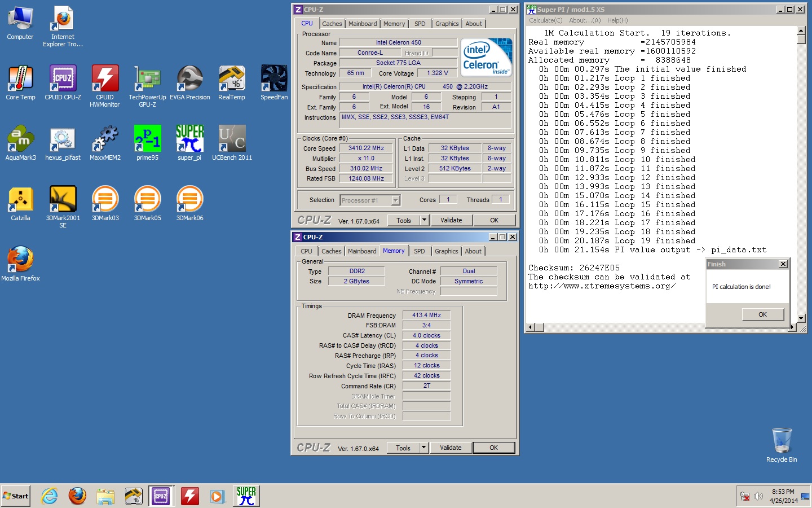Click Checksum: 26247E05 line in Super PI
The image size is (812, 508).
pos(574,268)
